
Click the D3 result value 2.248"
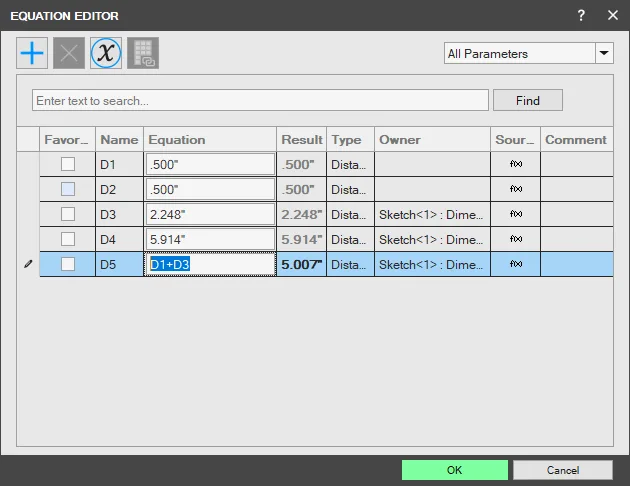pos(301,214)
